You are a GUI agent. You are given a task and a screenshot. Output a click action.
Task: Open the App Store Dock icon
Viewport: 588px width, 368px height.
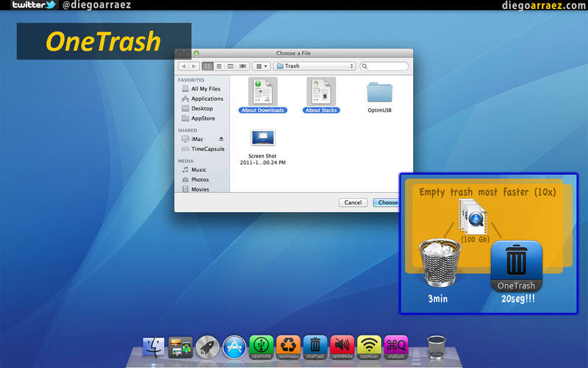point(234,347)
